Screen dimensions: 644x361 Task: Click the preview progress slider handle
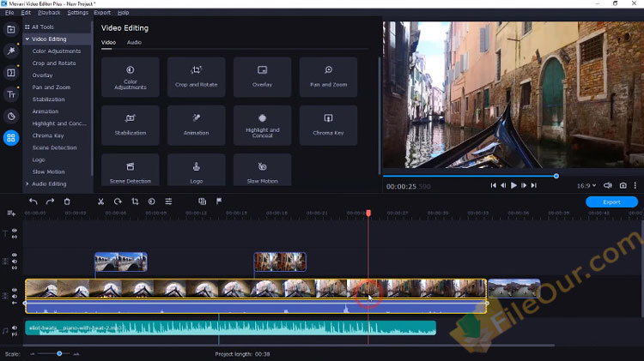click(x=556, y=176)
